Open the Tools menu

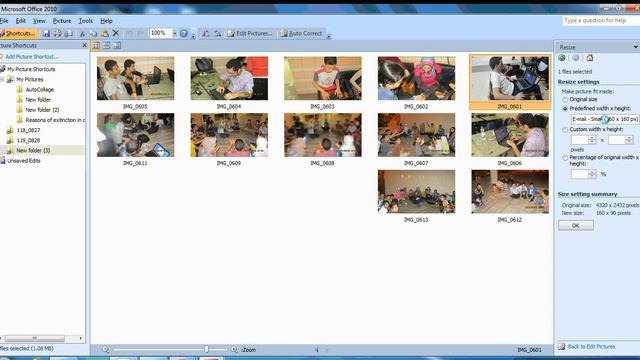(85, 21)
